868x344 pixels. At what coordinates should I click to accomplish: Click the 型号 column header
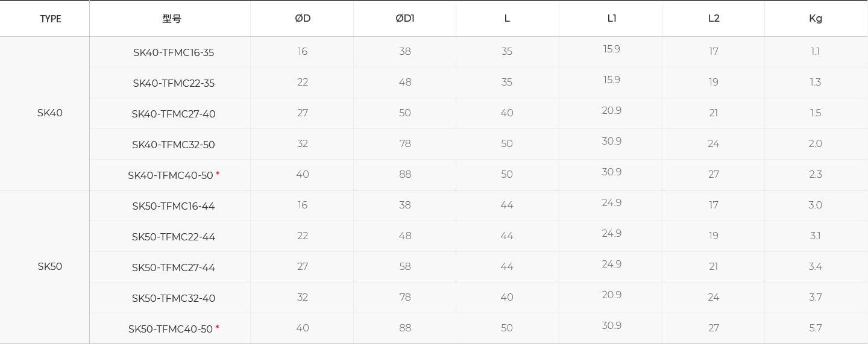click(172, 19)
